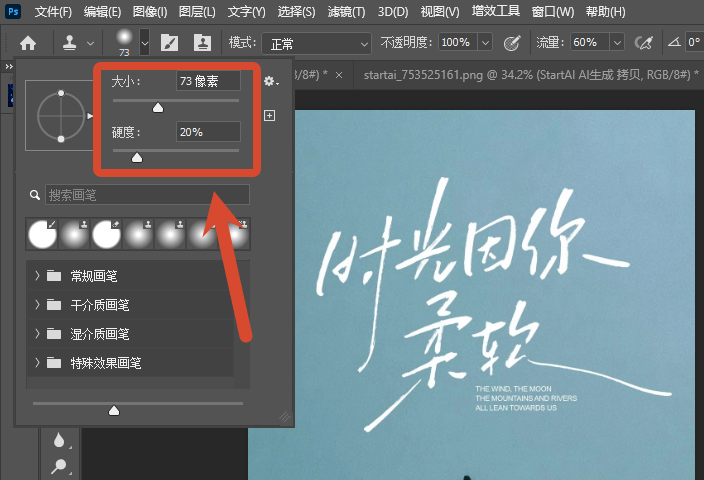
Task: Click the 硬度 hardness slider handle
Action: click(137, 158)
